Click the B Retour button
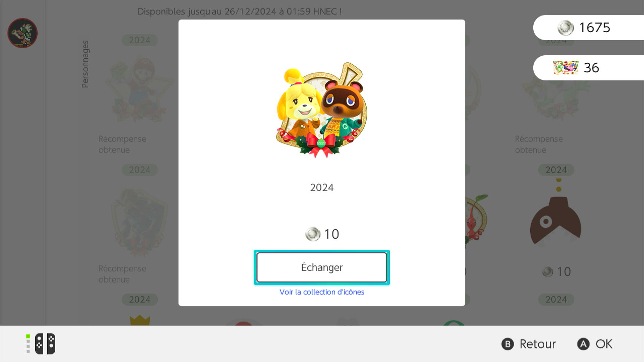Viewport: 644px width, 362px height. 529,344
